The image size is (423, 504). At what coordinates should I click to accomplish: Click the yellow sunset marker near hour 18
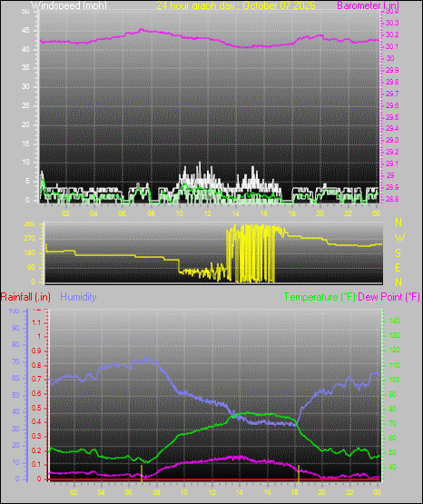tap(299, 473)
